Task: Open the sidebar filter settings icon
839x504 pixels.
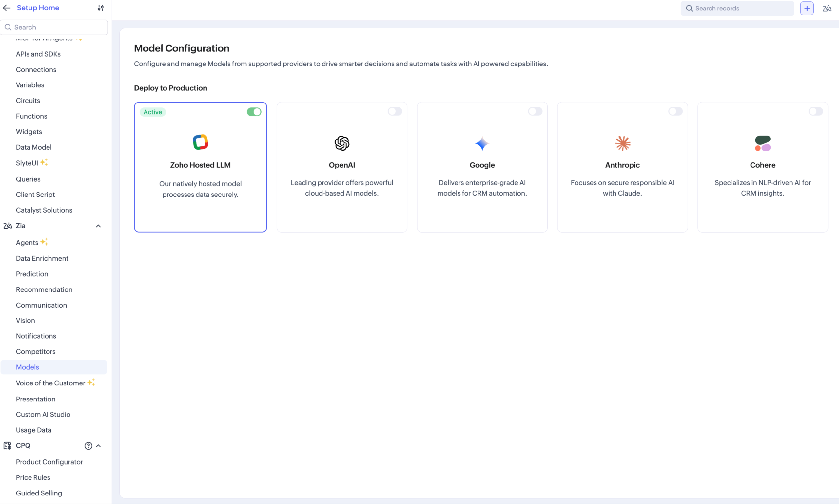Action: [101, 8]
